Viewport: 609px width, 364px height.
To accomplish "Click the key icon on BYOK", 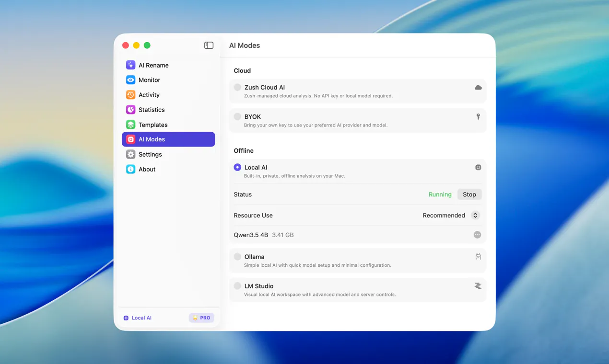I will tap(478, 117).
